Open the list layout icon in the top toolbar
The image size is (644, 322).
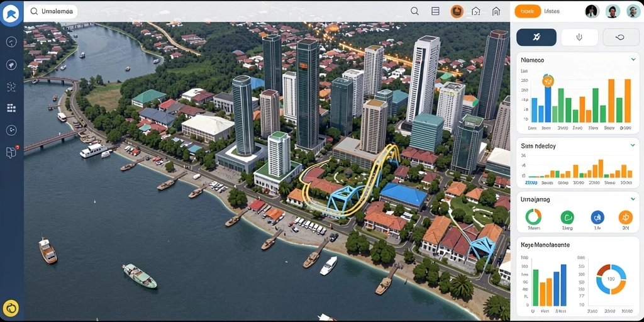(x=435, y=11)
